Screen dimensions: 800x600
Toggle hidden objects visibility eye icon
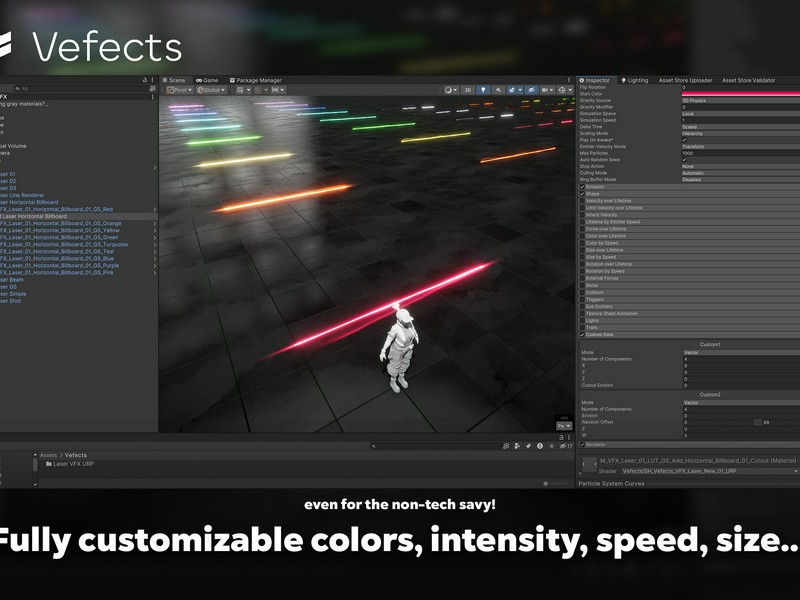click(531, 90)
